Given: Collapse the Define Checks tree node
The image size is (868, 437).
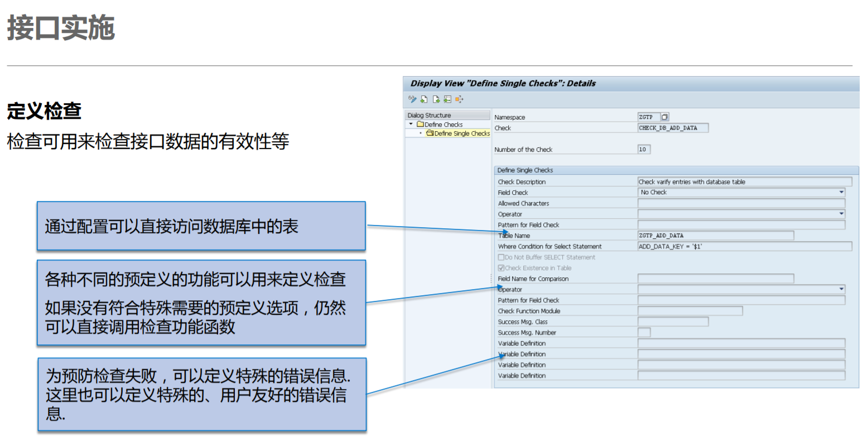Looking at the screenshot, I should point(409,124).
